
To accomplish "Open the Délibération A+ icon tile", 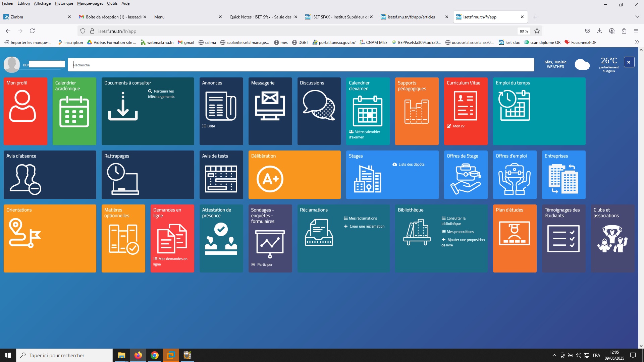I will (270, 179).
